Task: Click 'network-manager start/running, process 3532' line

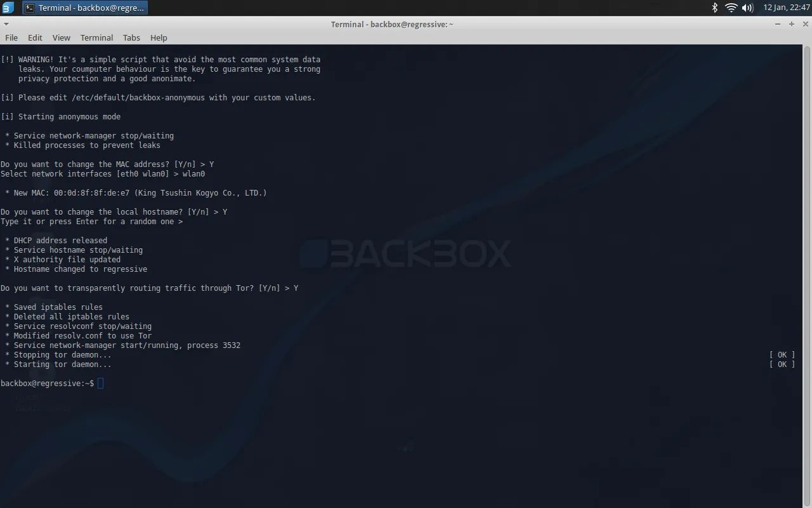Action: 122,345
